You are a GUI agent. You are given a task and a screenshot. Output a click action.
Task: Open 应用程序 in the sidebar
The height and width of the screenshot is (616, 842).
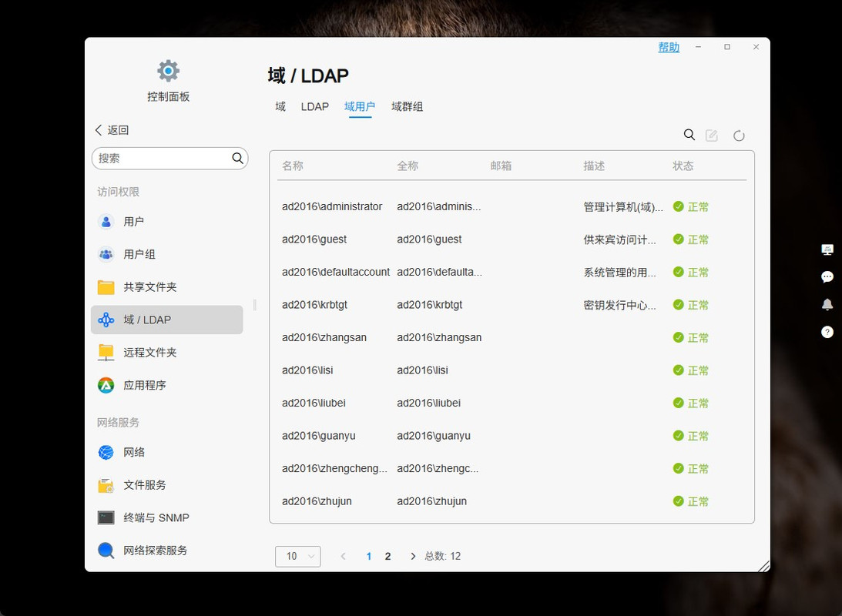point(167,385)
